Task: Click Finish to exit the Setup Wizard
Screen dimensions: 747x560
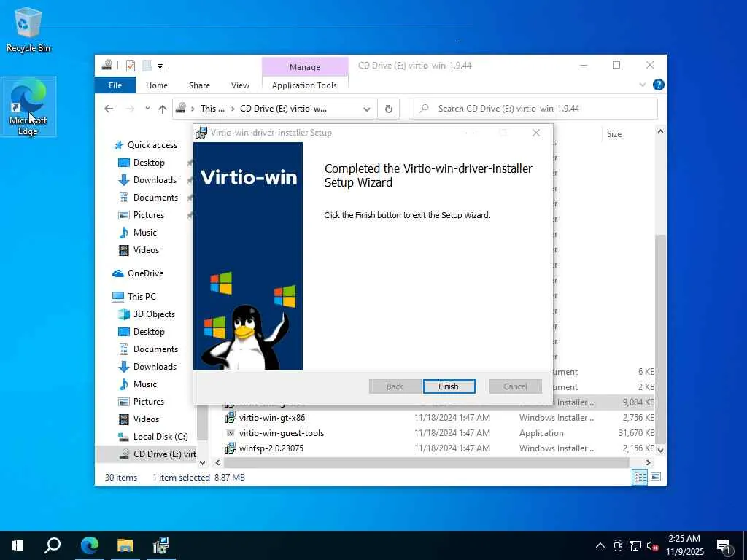Action: click(x=449, y=386)
